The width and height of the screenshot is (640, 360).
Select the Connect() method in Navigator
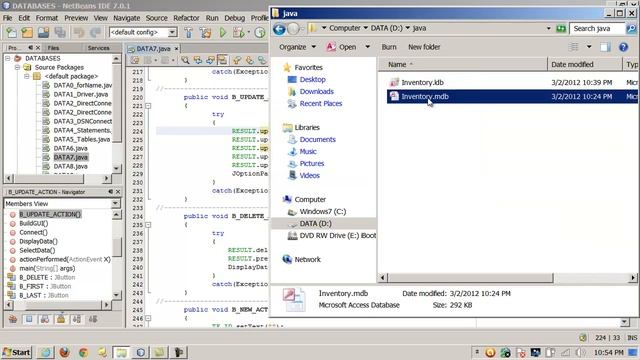point(33,232)
